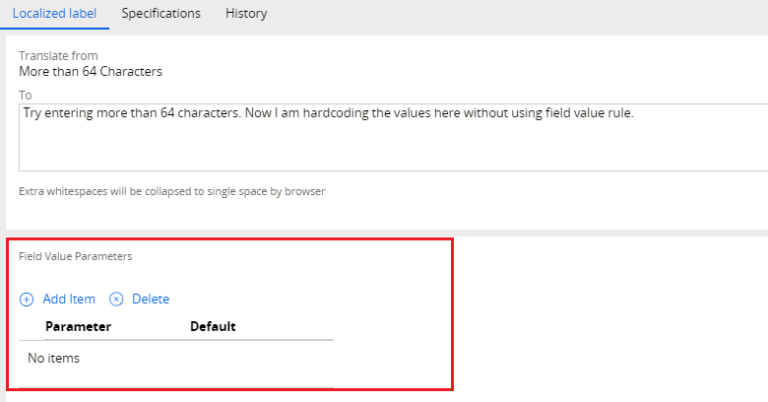
Task: Click the Delete link text
Action: tap(150, 299)
